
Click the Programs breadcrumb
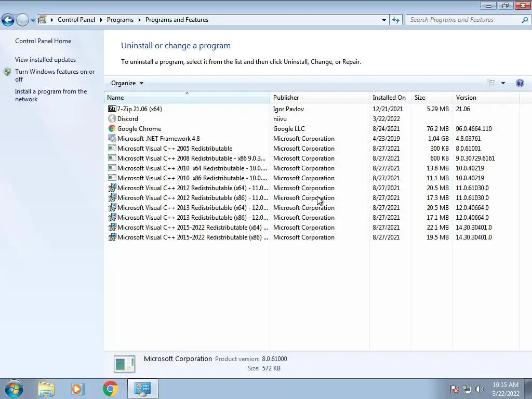(x=120, y=20)
